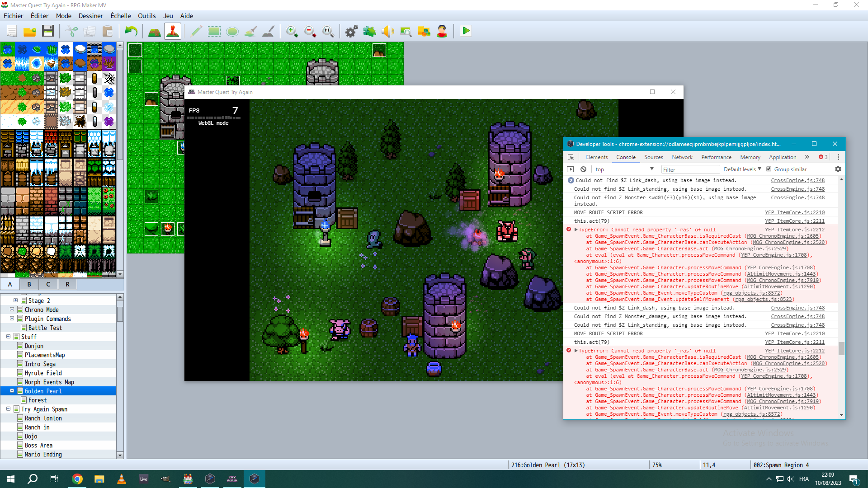Viewport: 868px width, 488px height.
Task: Select the Flood Fill tool
Action: pos(250,31)
